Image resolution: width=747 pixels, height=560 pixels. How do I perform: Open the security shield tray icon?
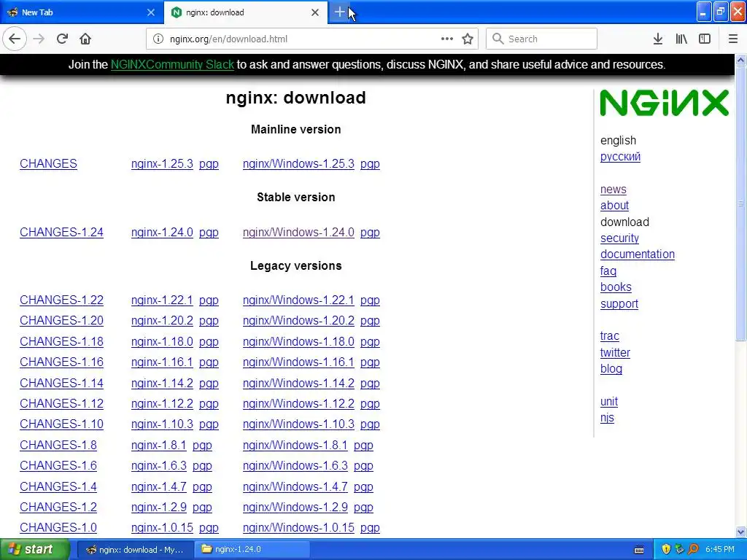[666, 549]
